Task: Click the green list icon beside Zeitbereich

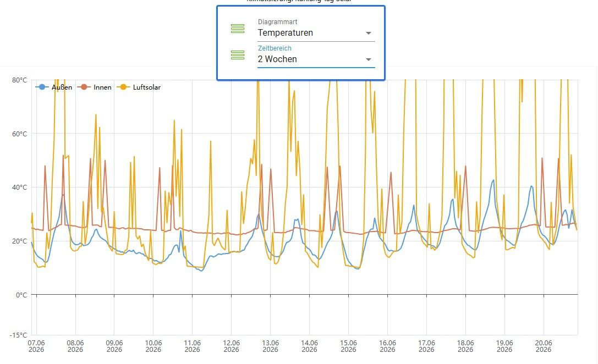Action: tap(238, 55)
